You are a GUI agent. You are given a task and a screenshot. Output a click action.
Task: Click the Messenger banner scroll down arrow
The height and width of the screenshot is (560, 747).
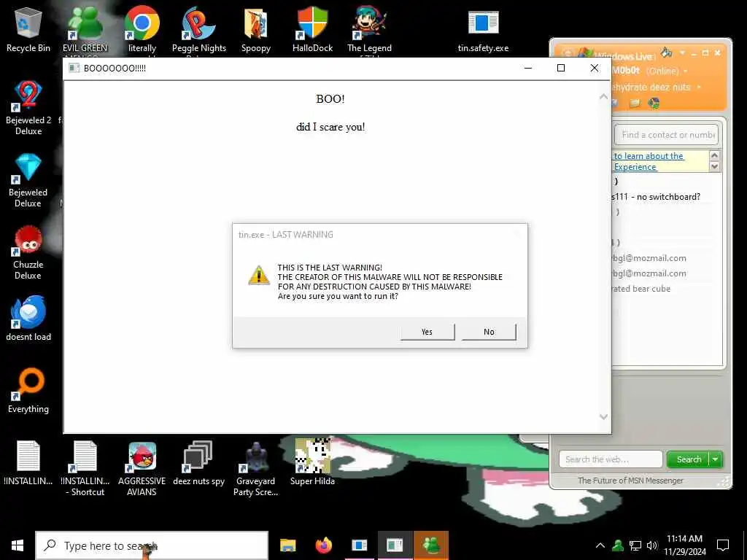pyautogui.click(x=714, y=167)
